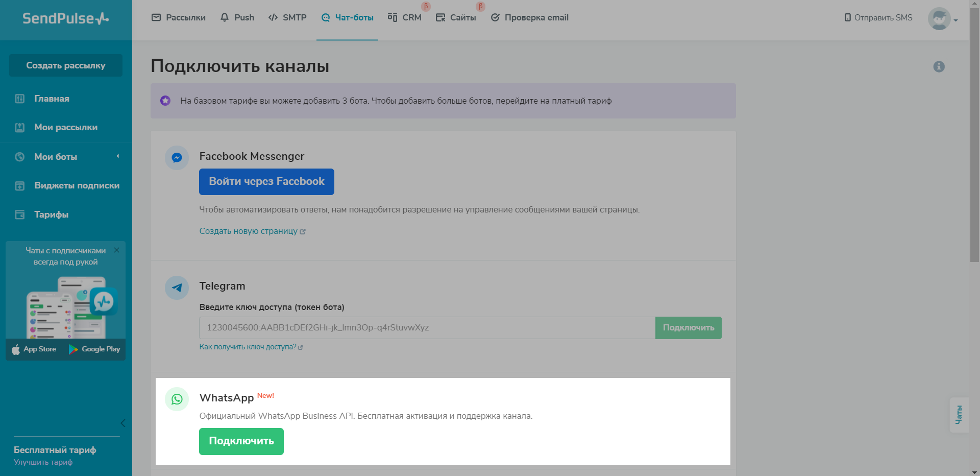The width and height of the screenshot is (980, 476).
Task: Click the SendPulse logo
Action: tap(65, 18)
